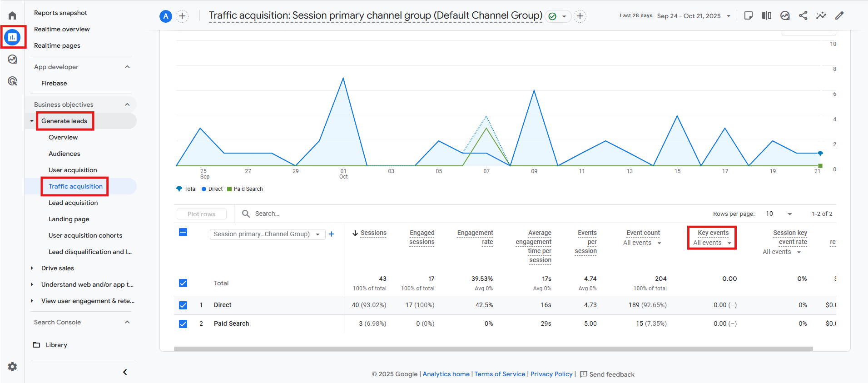Screen dimensions: 868x383
Task: Share this report icon
Action: pyautogui.click(x=803, y=15)
